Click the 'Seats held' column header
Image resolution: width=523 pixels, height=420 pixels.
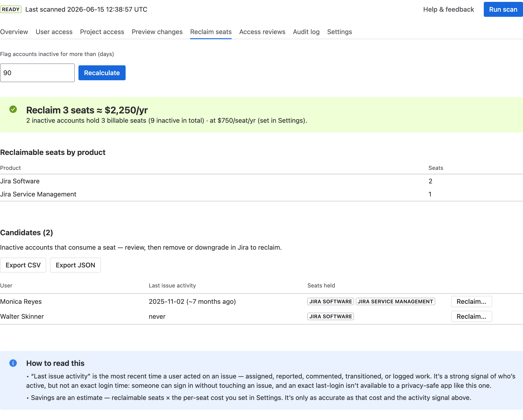pos(321,285)
